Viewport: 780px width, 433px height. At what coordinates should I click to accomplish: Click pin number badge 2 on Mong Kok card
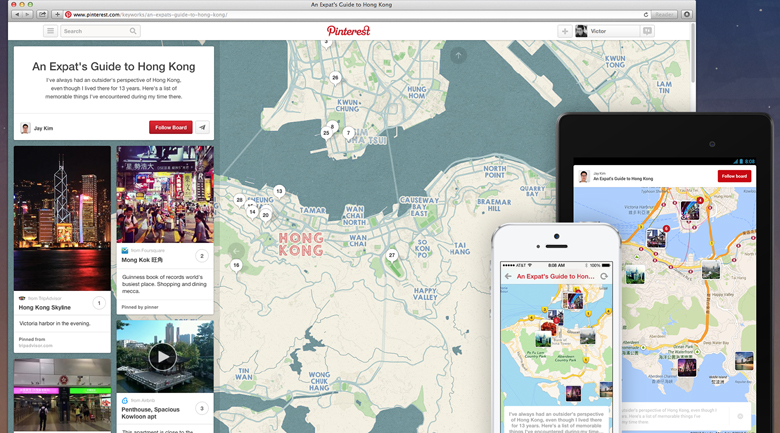tap(201, 256)
